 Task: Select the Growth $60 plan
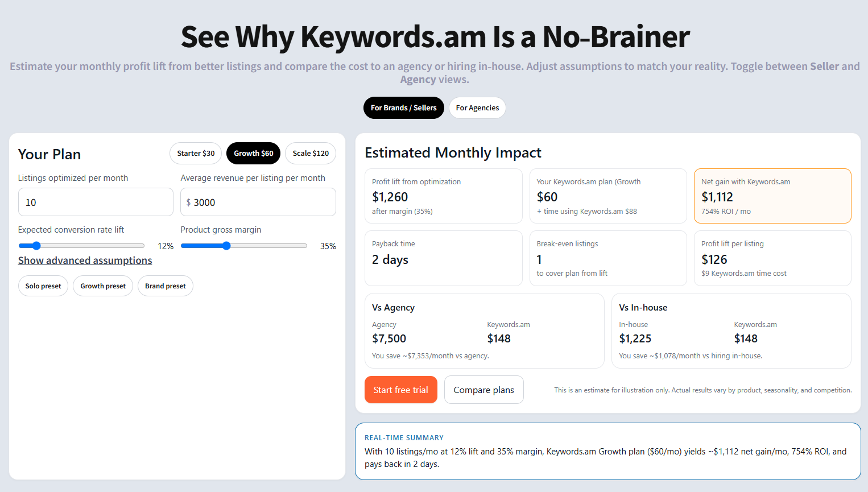tap(253, 154)
